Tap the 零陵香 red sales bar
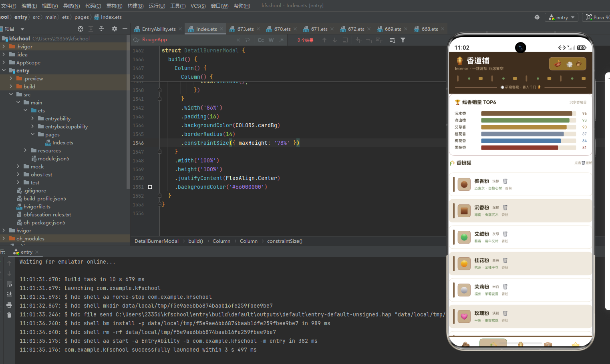This screenshot has width=610, height=364. (x=519, y=148)
